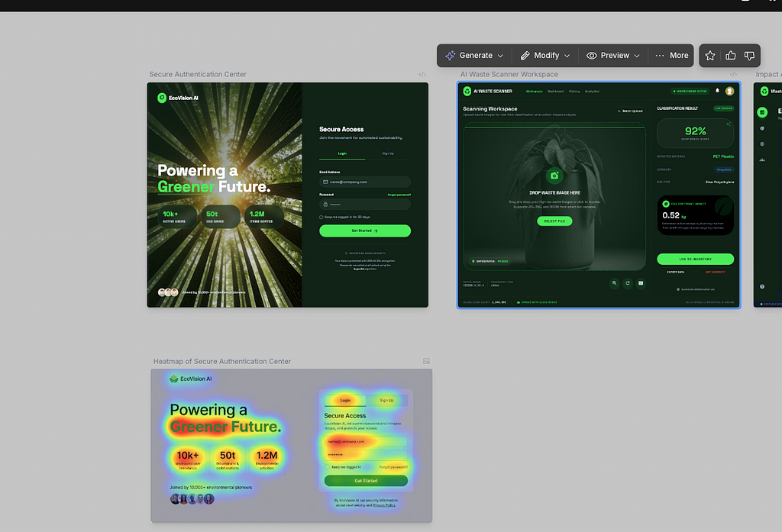View code for AI Waste Scanner Workspace
Viewport: 782px width, 532px height.
(x=733, y=74)
